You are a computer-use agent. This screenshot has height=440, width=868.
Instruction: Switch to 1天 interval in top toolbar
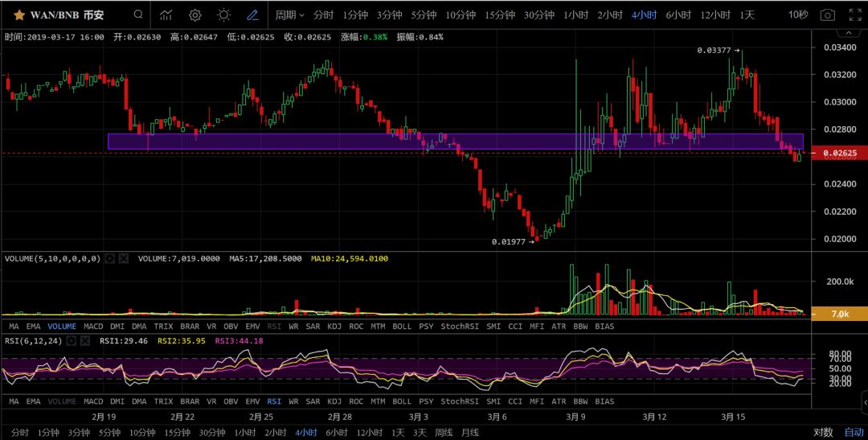(x=747, y=14)
